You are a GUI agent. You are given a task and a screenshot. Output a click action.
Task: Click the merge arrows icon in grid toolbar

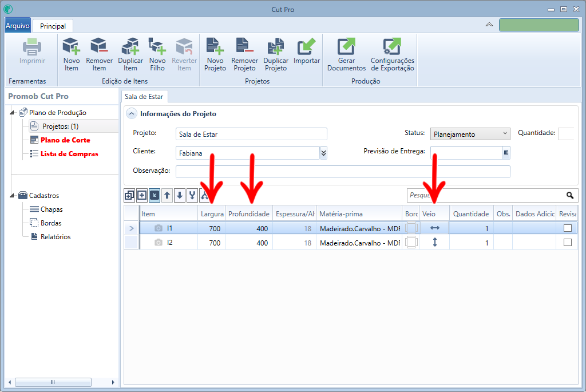pyautogui.click(x=192, y=195)
